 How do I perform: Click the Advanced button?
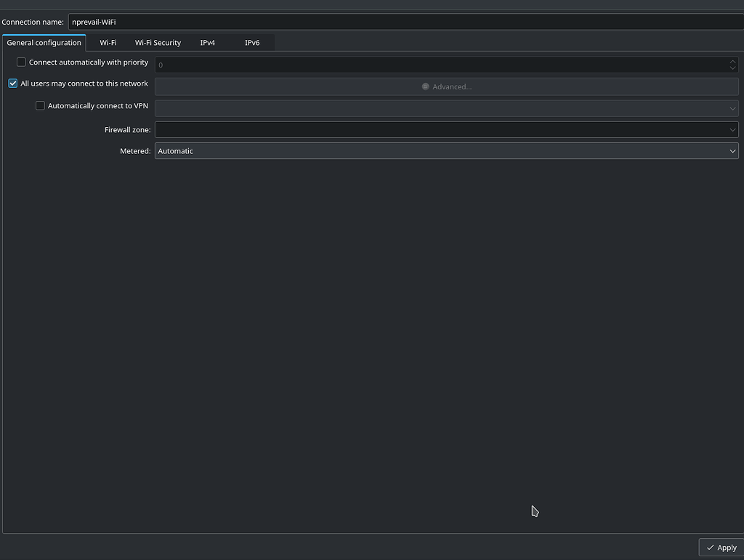[446, 86]
